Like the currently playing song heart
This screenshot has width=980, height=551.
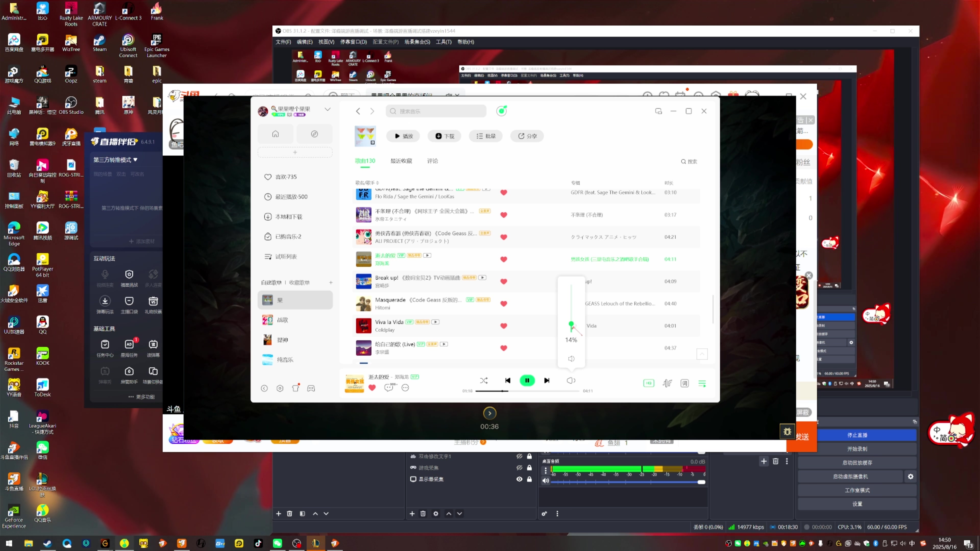coord(372,387)
